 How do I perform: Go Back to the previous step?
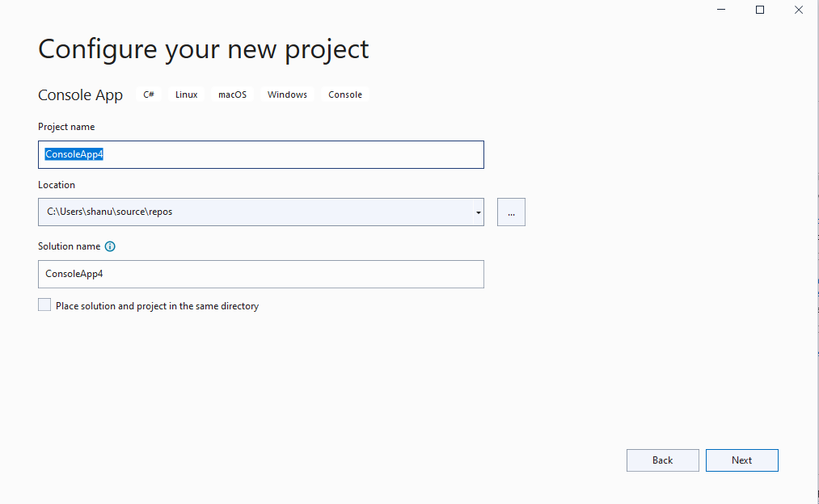[662, 460]
